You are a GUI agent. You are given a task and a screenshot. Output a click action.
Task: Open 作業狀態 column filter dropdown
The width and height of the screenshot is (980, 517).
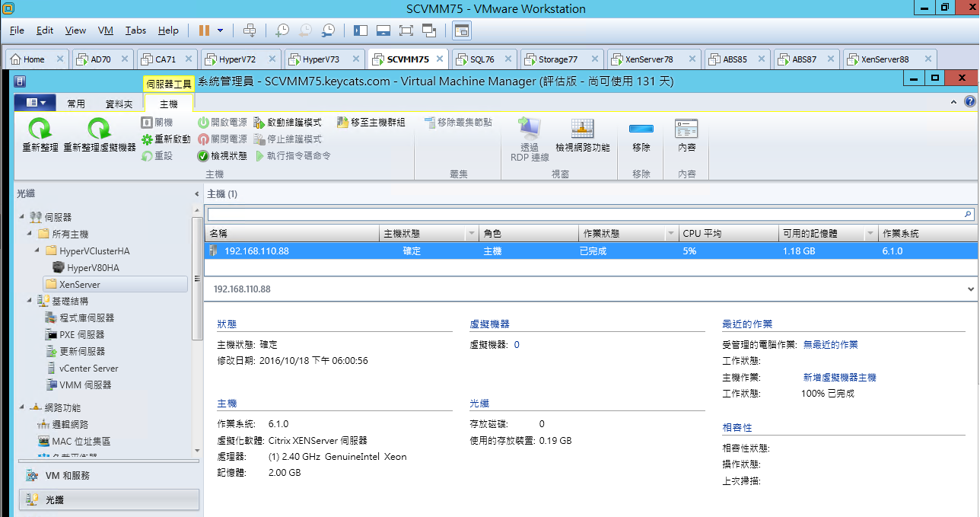[x=670, y=234]
